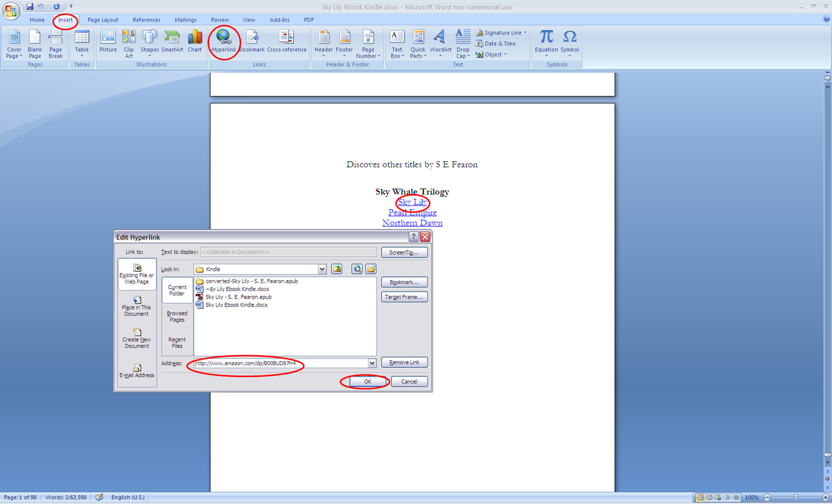Image resolution: width=832 pixels, height=504 pixels.
Task: Switch to Recent Files in hyperlink dialog
Action: pyautogui.click(x=177, y=342)
